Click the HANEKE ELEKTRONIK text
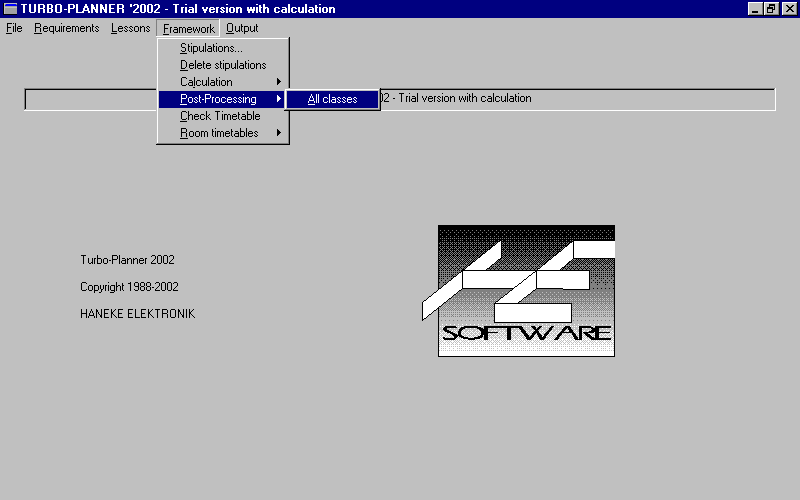The image size is (800, 500). coord(137,314)
